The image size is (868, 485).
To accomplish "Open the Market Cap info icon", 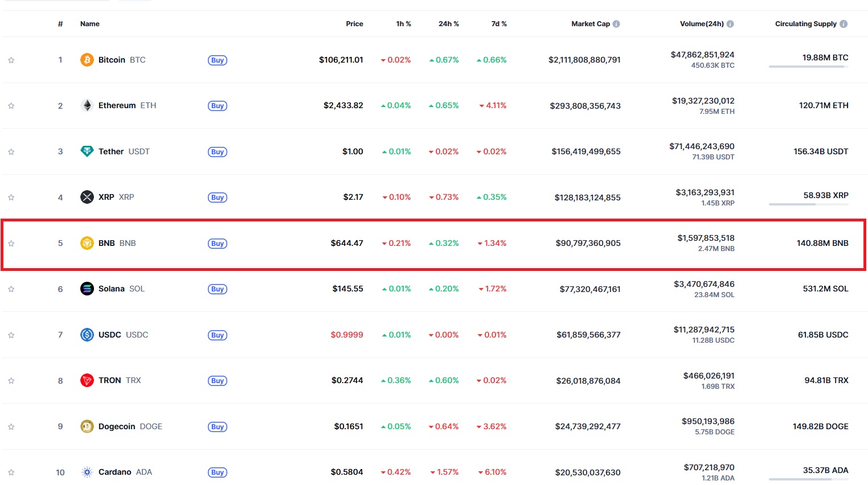I will point(616,24).
